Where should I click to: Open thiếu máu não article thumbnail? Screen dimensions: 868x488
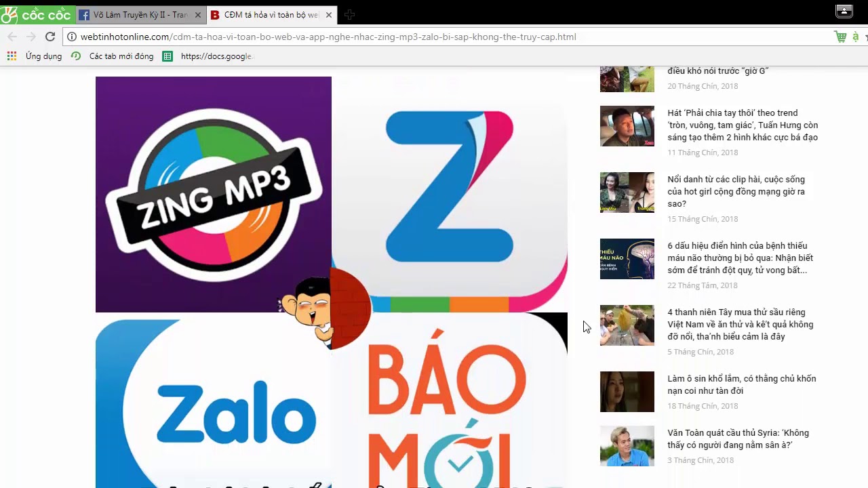627,259
